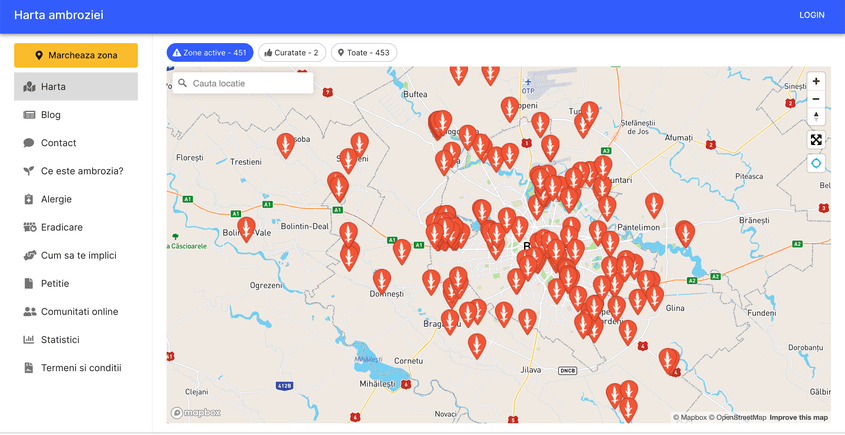Select the Zone active filter chip
This screenshot has width=845, height=435.
[210, 52]
